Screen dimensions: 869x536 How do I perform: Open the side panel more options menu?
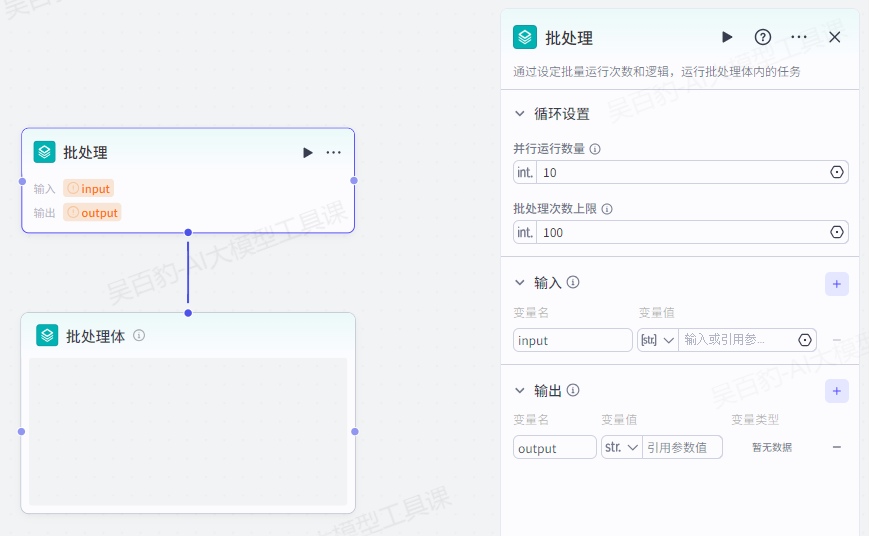(799, 37)
